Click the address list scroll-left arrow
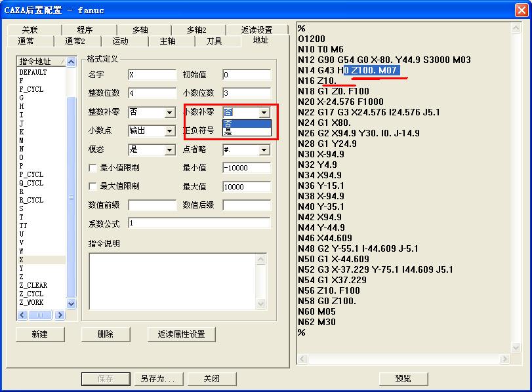 coord(22,315)
